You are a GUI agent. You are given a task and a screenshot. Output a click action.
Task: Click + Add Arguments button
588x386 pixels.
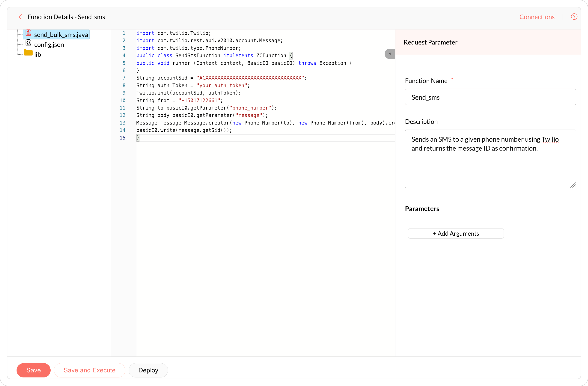coord(456,233)
